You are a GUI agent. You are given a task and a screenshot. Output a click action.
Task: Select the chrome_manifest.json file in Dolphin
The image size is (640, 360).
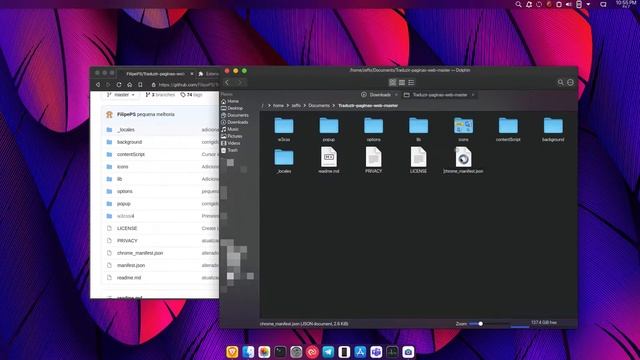click(463, 160)
